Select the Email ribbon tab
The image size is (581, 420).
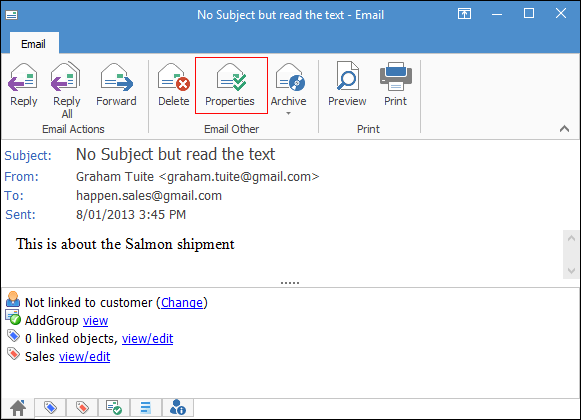pos(33,44)
